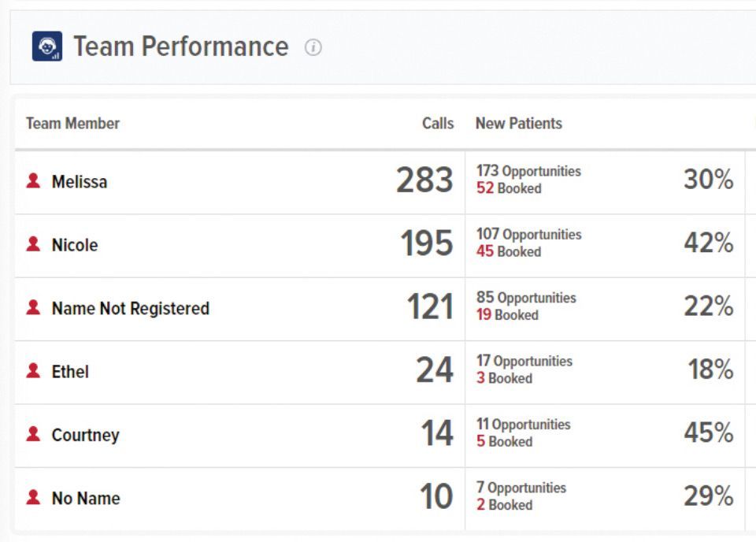Screen dimensions: 756x542
Task: Sort by the New Patients column header
Action: (519, 124)
